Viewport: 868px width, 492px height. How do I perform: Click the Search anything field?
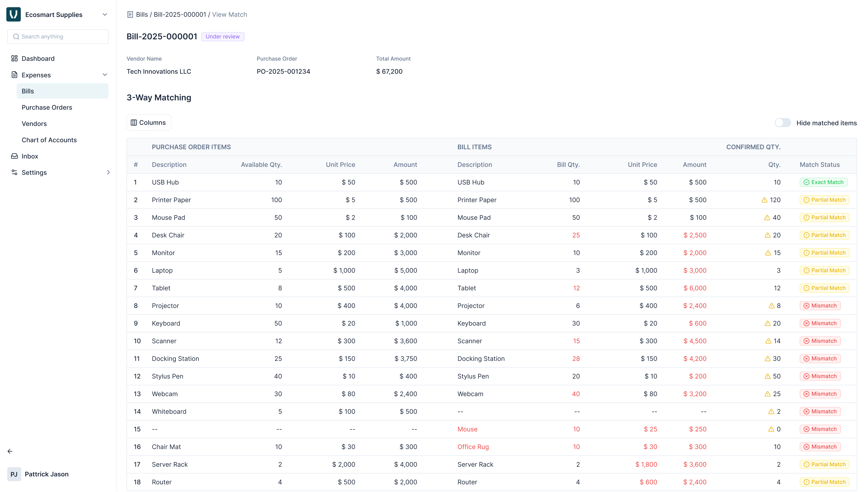pyautogui.click(x=58, y=36)
